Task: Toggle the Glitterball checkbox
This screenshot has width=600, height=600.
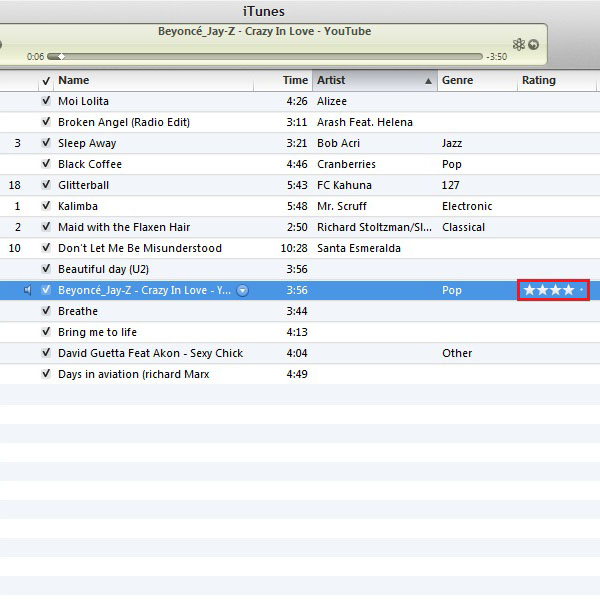Action: click(x=46, y=185)
